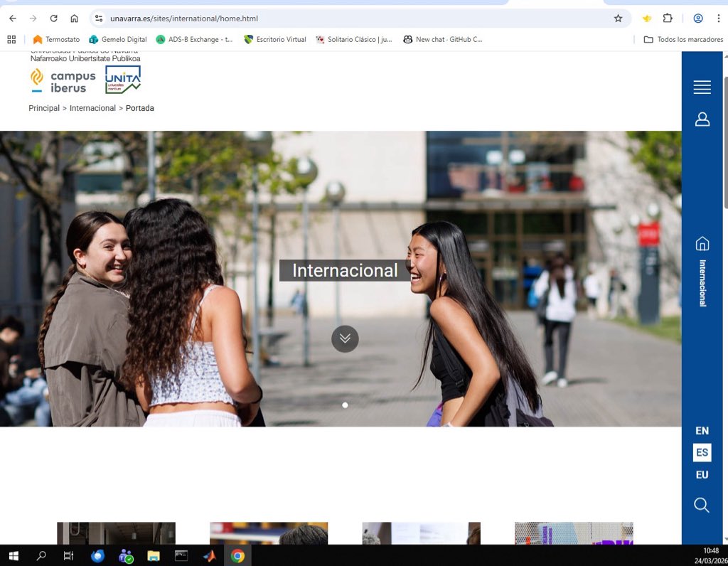Select the ES language option
This screenshot has height=566, width=728.
tap(702, 452)
